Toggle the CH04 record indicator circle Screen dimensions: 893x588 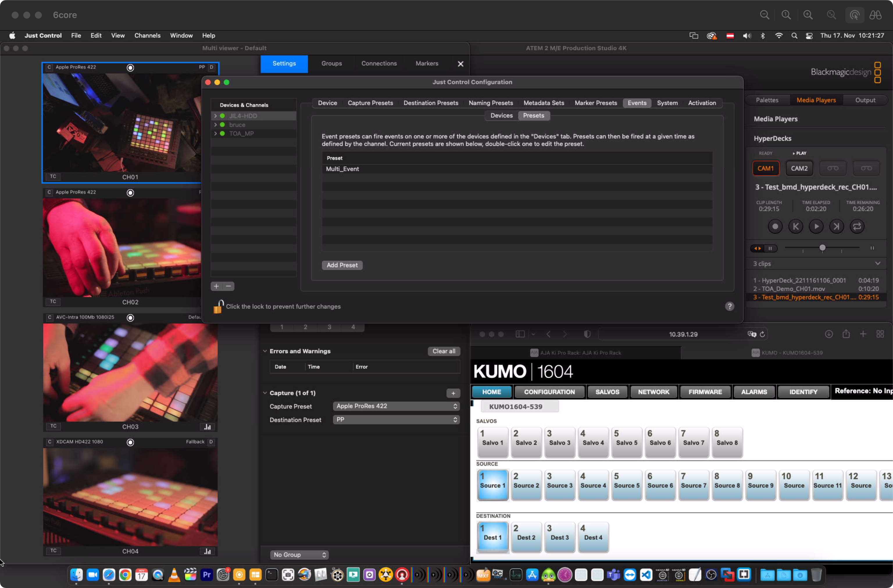(130, 442)
